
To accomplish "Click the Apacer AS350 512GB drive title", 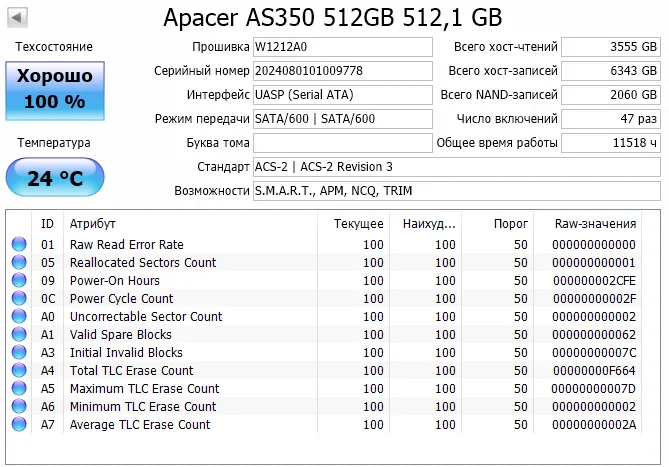I will click(x=333, y=17).
